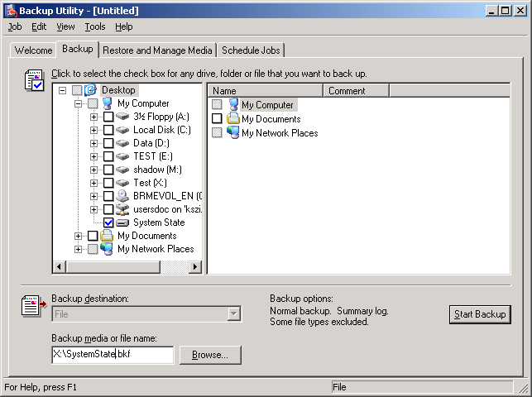Screen dimensions: 532x397
Task: Expand the My Network Places tree node
Action: coord(78,249)
